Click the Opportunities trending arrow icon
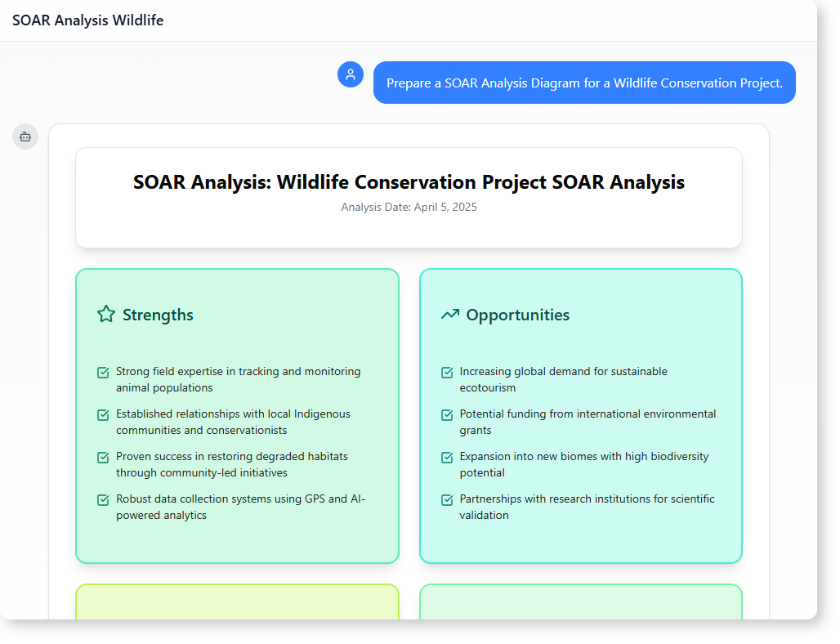 click(x=449, y=315)
